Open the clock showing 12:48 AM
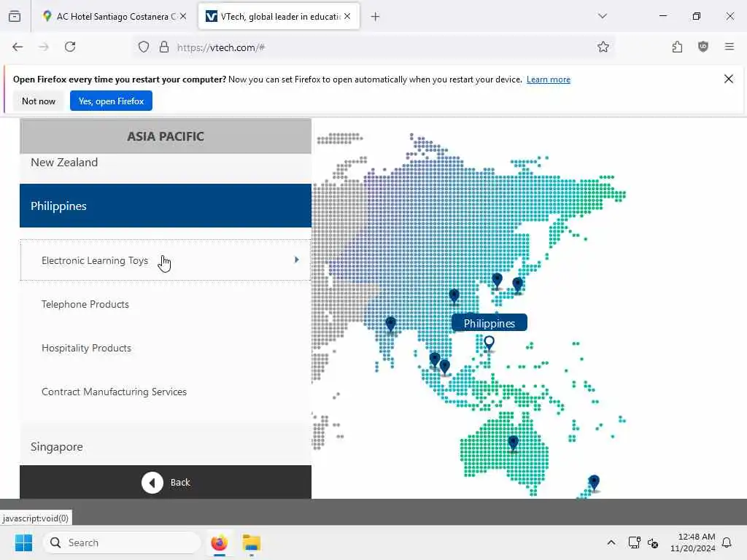The width and height of the screenshot is (747, 560). [x=693, y=542]
